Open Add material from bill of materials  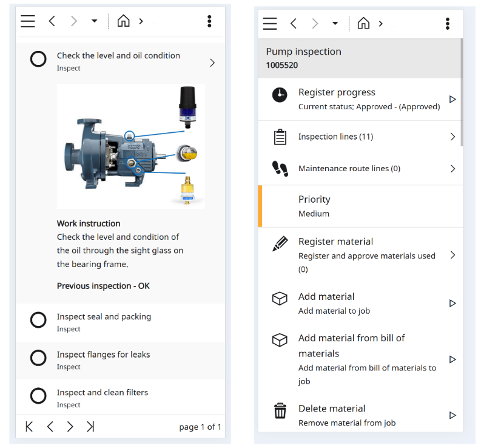359,359
